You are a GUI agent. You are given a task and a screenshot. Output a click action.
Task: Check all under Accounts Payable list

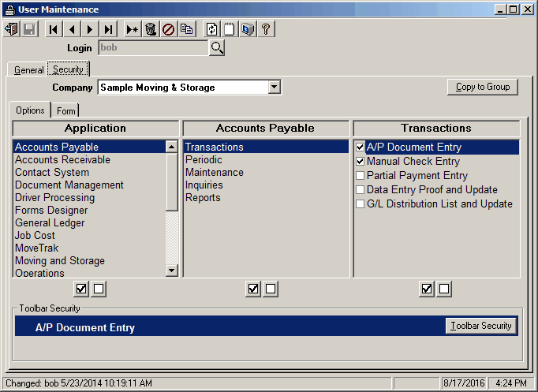[x=253, y=289]
